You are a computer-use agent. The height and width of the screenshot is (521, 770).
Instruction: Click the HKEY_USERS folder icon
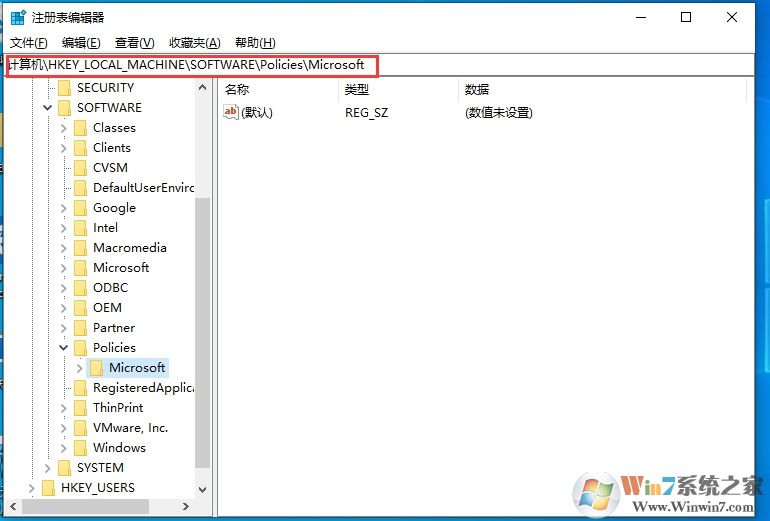click(x=49, y=488)
